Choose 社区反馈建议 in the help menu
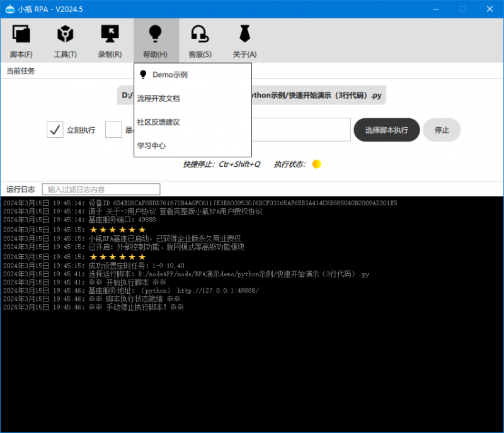The image size is (504, 433). point(193,122)
